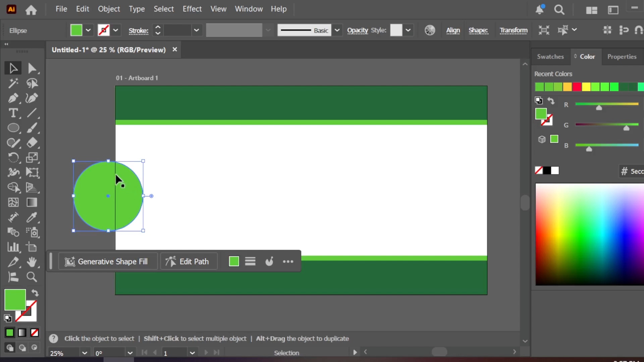Screen dimensions: 644x362
Task: Open the fill color dropdown arrow
Action: (88, 30)
